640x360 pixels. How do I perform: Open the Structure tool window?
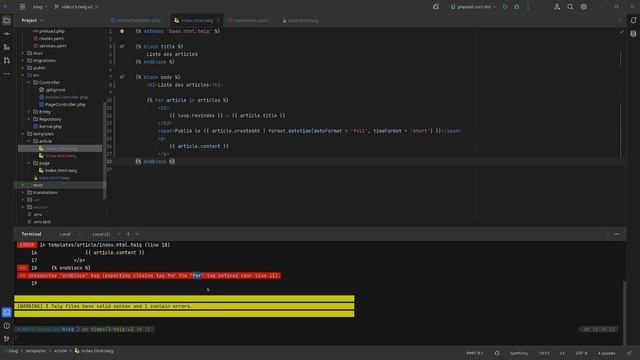(7, 47)
